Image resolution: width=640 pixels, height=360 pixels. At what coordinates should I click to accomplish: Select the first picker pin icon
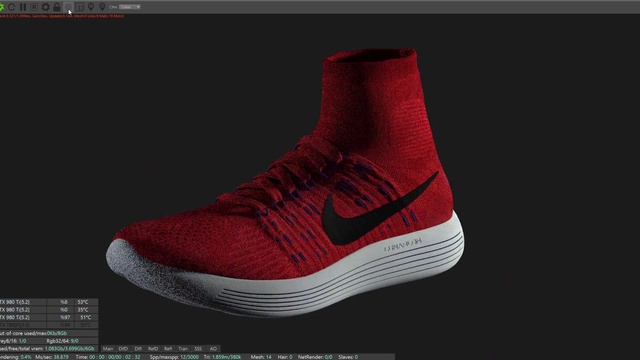pos(91,7)
